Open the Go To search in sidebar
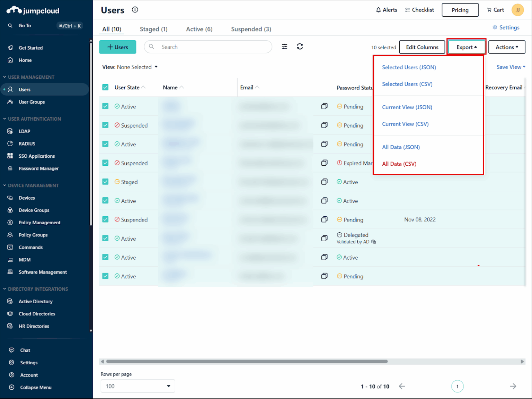 point(25,25)
